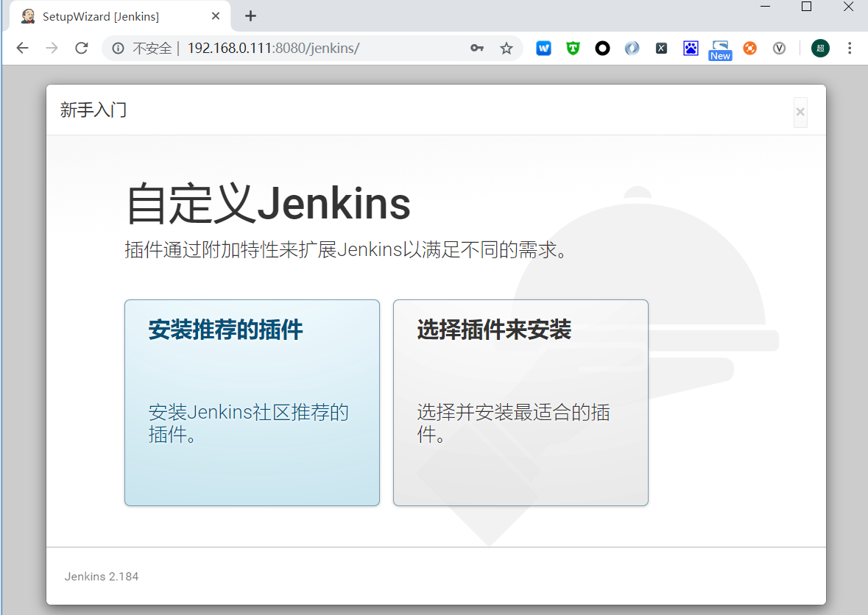Close the 新手入门 setup dialog
This screenshot has width=868, height=615.
pos(800,112)
